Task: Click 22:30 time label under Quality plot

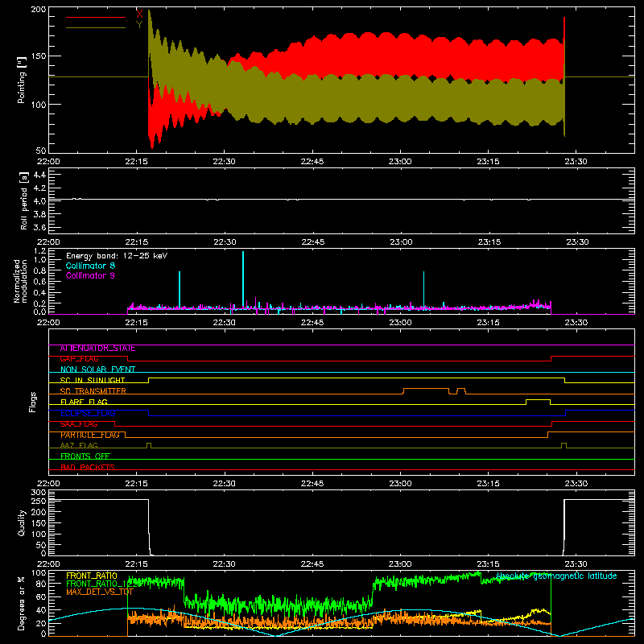Action: tap(225, 564)
